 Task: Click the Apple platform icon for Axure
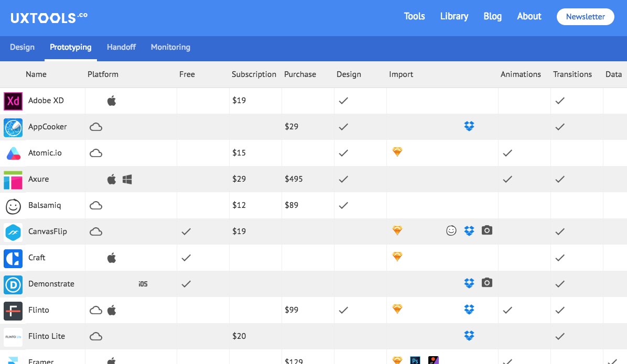pos(112,179)
